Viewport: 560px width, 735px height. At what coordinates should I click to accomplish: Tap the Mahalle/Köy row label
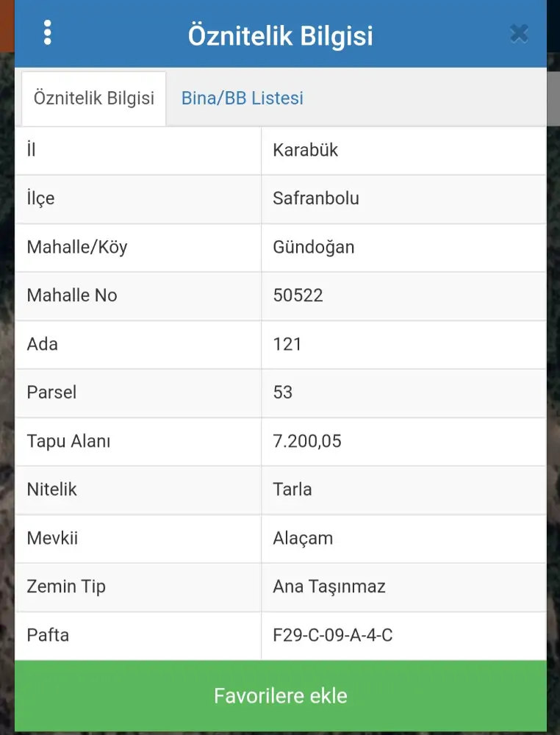point(77,247)
